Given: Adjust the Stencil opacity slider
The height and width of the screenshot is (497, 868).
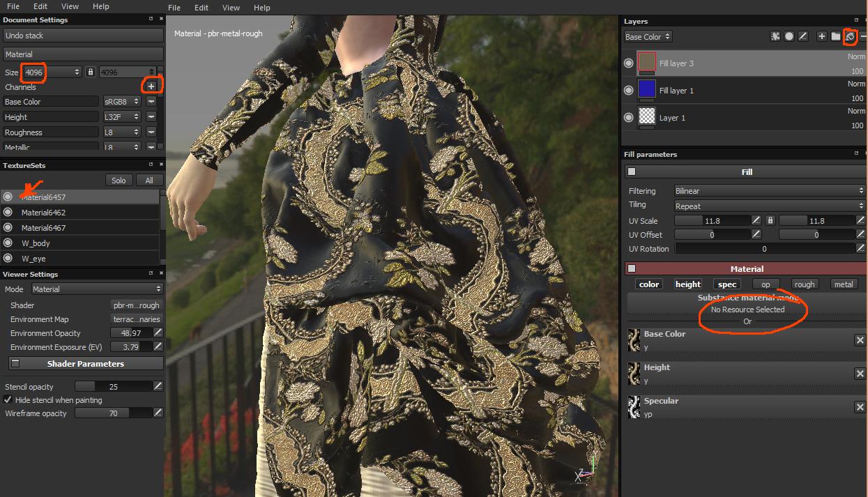Looking at the screenshot, I should pyautogui.click(x=113, y=387).
